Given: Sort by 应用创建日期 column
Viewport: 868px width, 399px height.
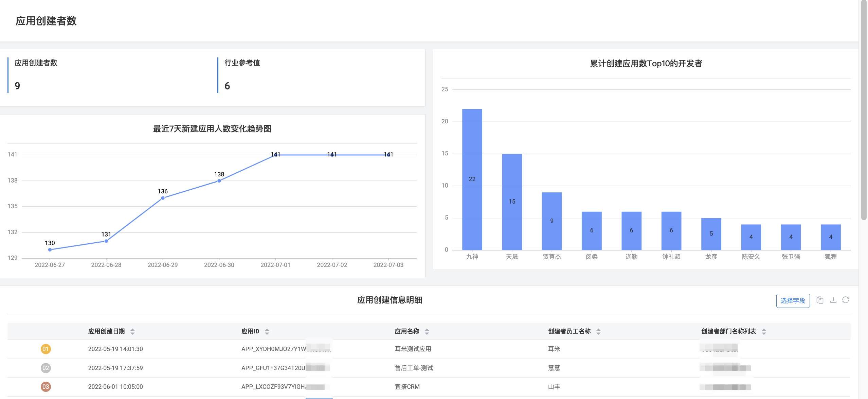Looking at the screenshot, I should [x=132, y=332].
